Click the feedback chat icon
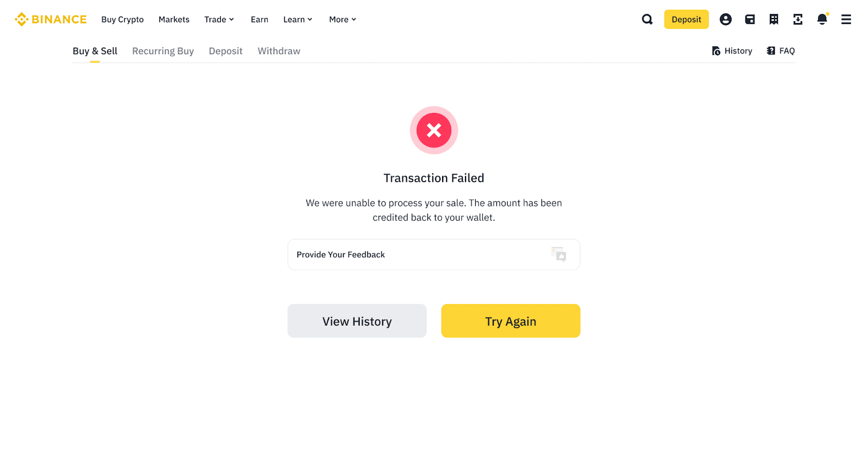Viewport: 868px width, 463px height. click(559, 255)
